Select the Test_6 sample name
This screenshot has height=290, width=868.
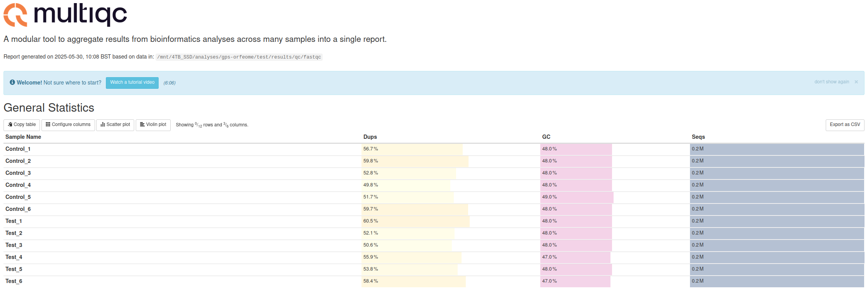(14, 281)
